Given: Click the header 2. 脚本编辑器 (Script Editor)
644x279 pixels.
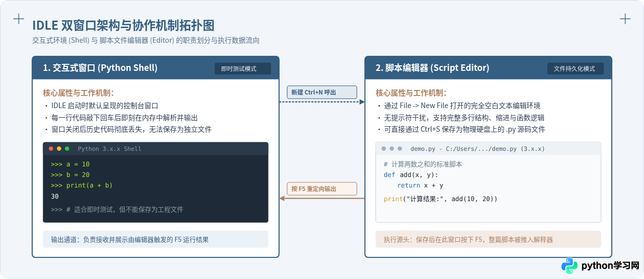Looking at the screenshot, I should (432, 68).
